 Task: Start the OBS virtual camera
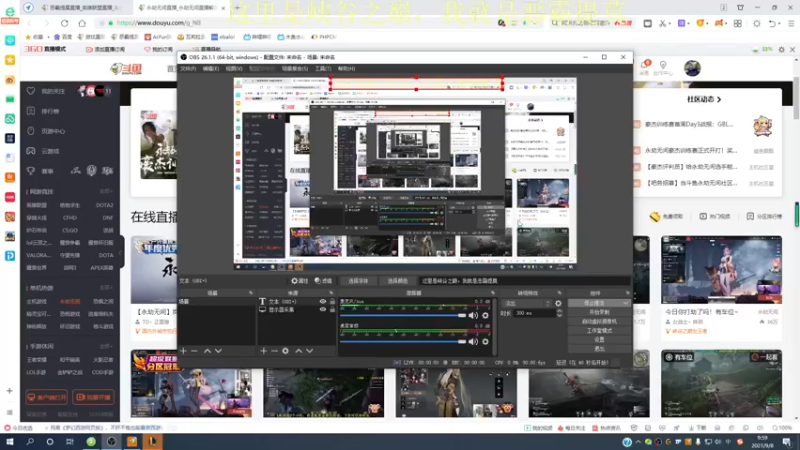click(599, 321)
